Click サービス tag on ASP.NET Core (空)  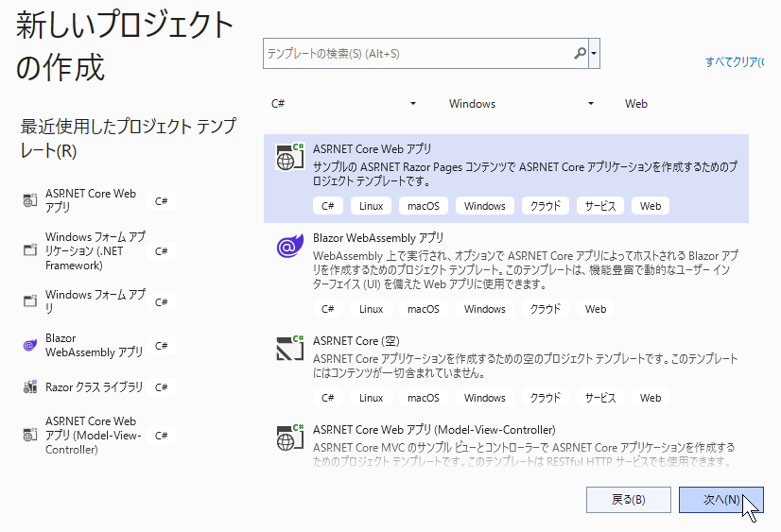600,398
